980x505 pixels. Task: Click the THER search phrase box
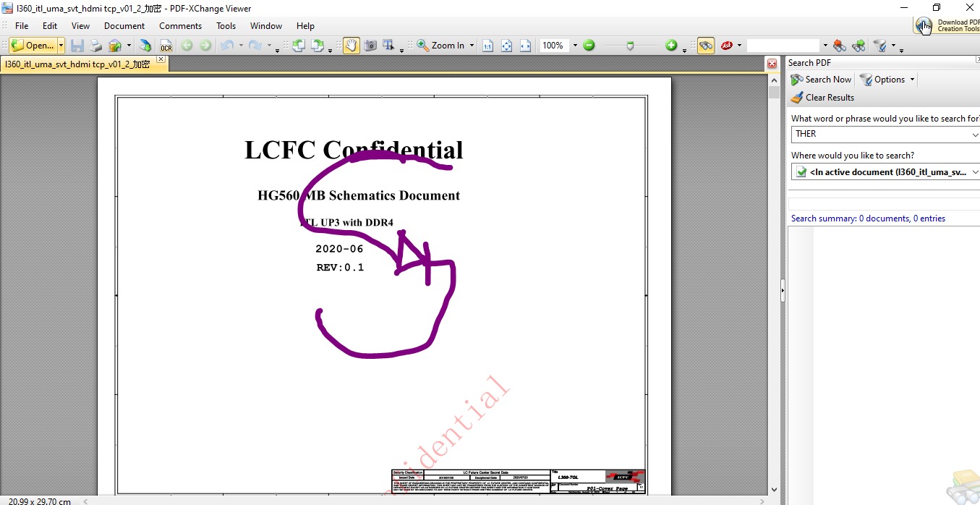click(x=882, y=134)
